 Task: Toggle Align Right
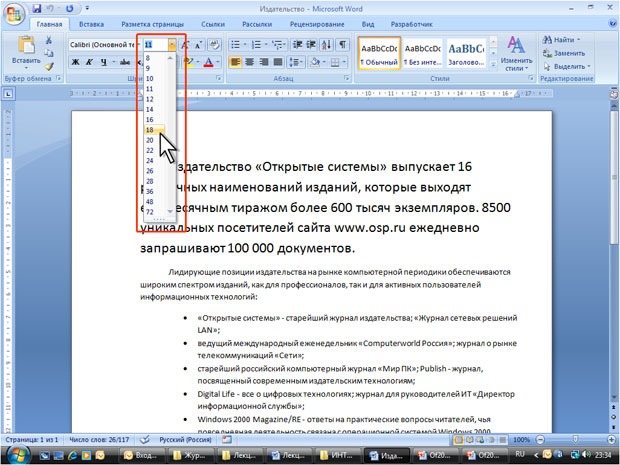click(264, 62)
